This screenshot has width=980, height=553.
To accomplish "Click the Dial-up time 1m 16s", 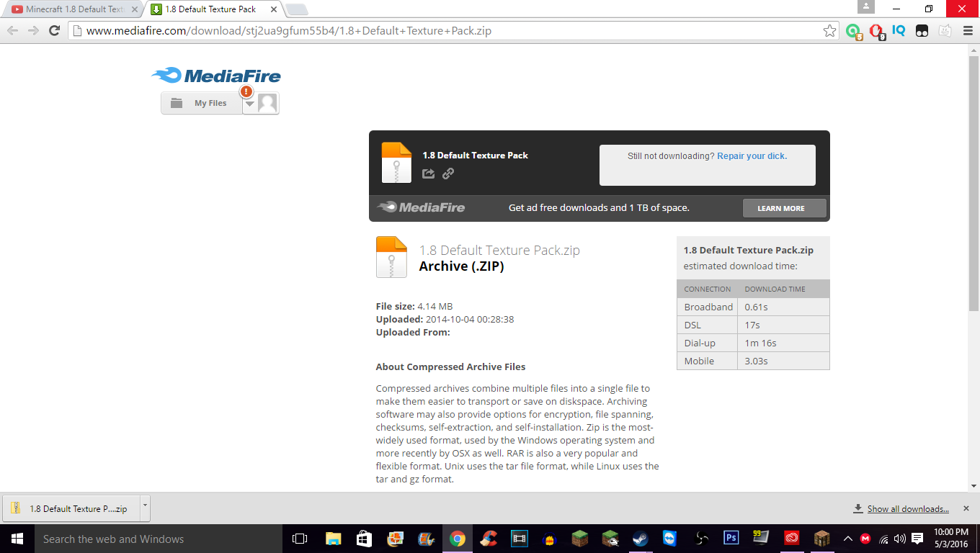I will [760, 343].
